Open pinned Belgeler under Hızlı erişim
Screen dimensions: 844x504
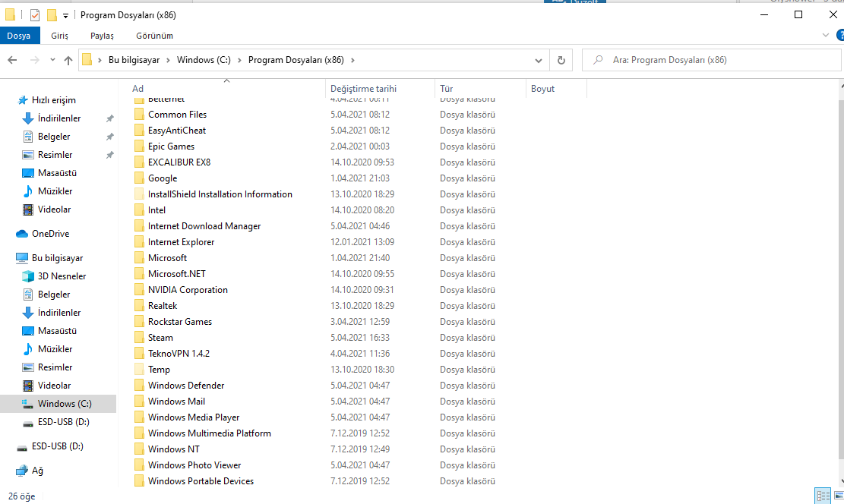pyautogui.click(x=53, y=137)
